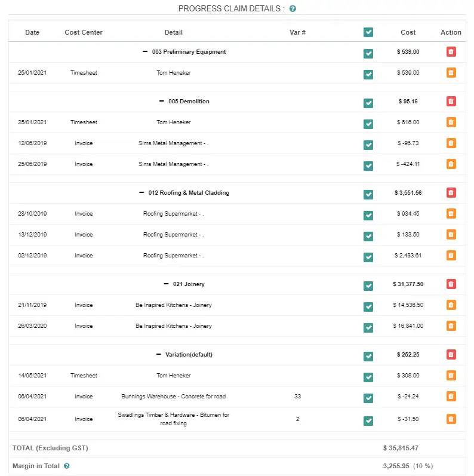The width and height of the screenshot is (474, 476).
Task: Open Be Inspired Kitchens invoice dated 26/03/2020
Action: [x=174, y=326]
